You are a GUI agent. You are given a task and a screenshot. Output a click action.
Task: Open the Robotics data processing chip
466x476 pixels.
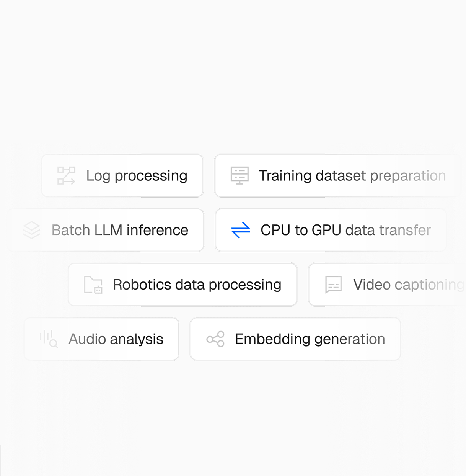(182, 285)
